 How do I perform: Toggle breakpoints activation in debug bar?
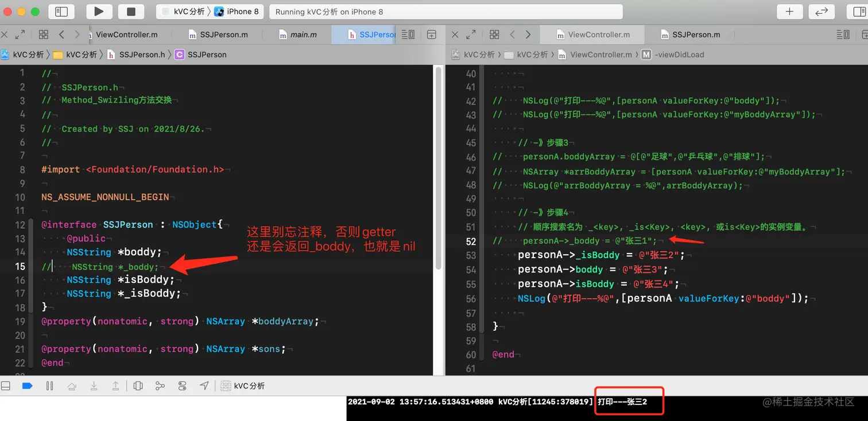point(27,386)
